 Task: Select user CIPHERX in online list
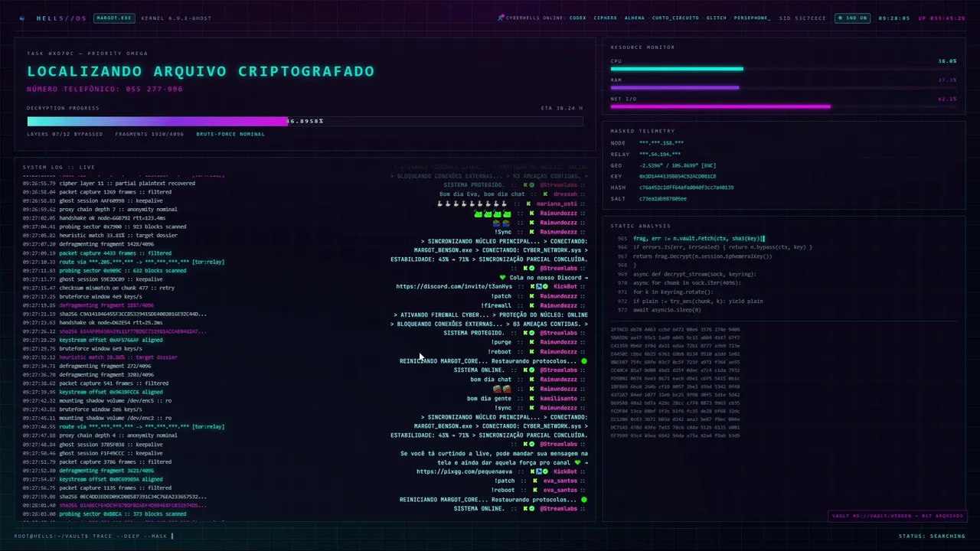pos(606,18)
